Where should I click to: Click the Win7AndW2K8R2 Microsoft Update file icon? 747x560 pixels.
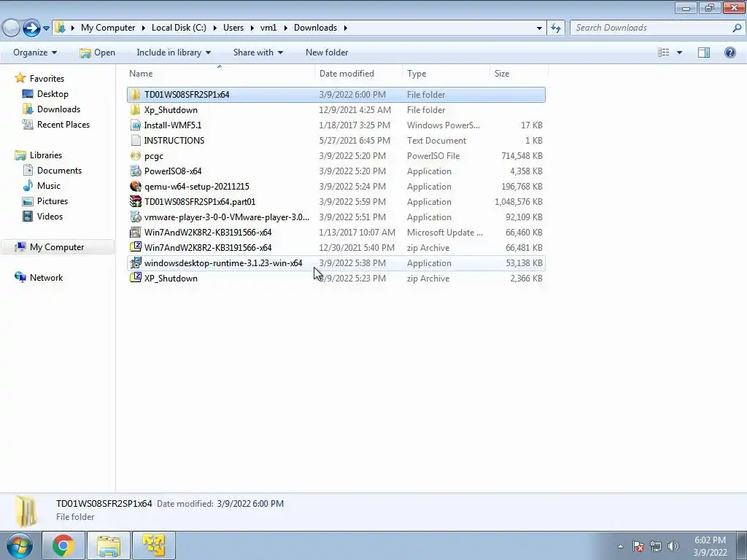tap(136, 233)
